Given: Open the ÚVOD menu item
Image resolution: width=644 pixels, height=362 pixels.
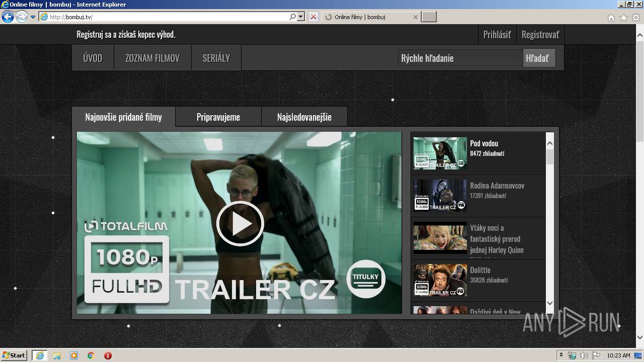Looking at the screenshot, I should [93, 58].
